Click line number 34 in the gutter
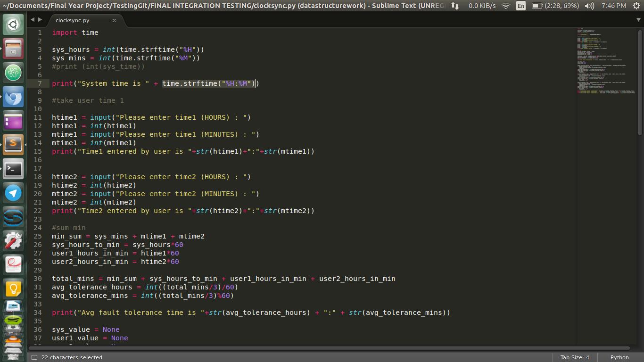Viewport: 644px width, 362px height. (x=37, y=313)
